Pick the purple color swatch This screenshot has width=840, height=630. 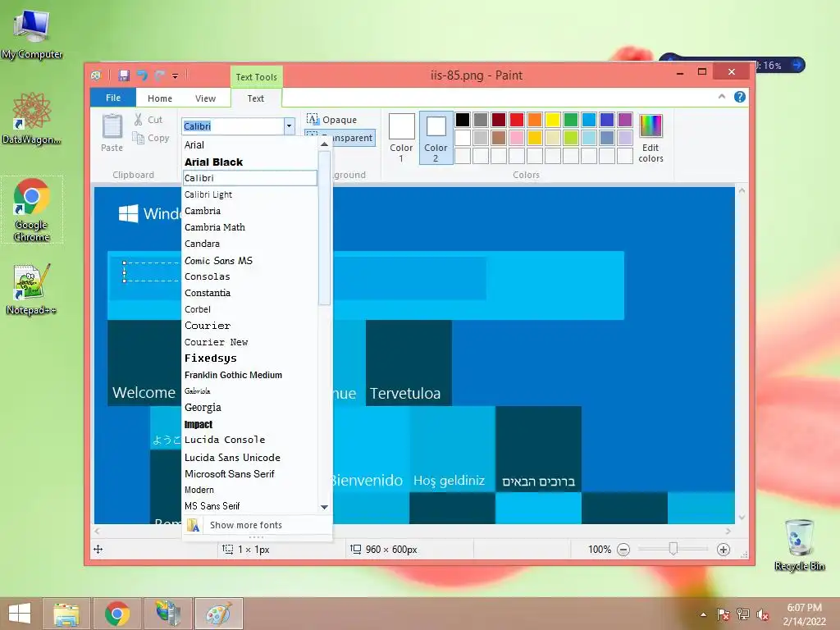point(624,120)
